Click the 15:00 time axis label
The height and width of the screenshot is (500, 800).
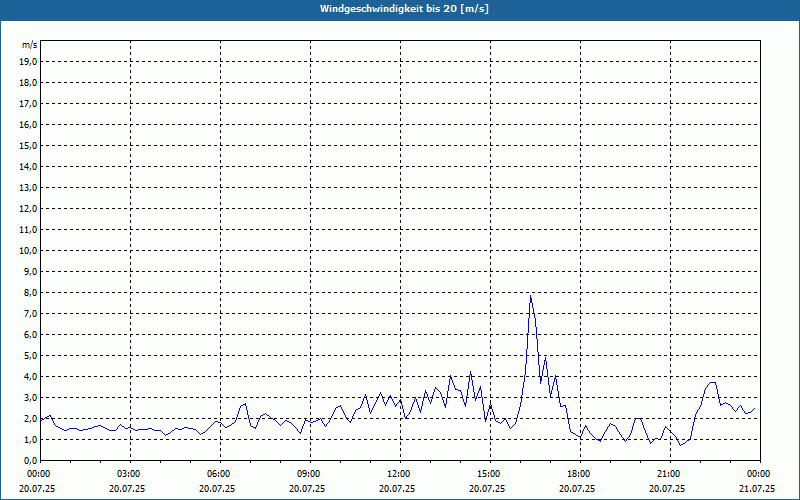(490, 474)
